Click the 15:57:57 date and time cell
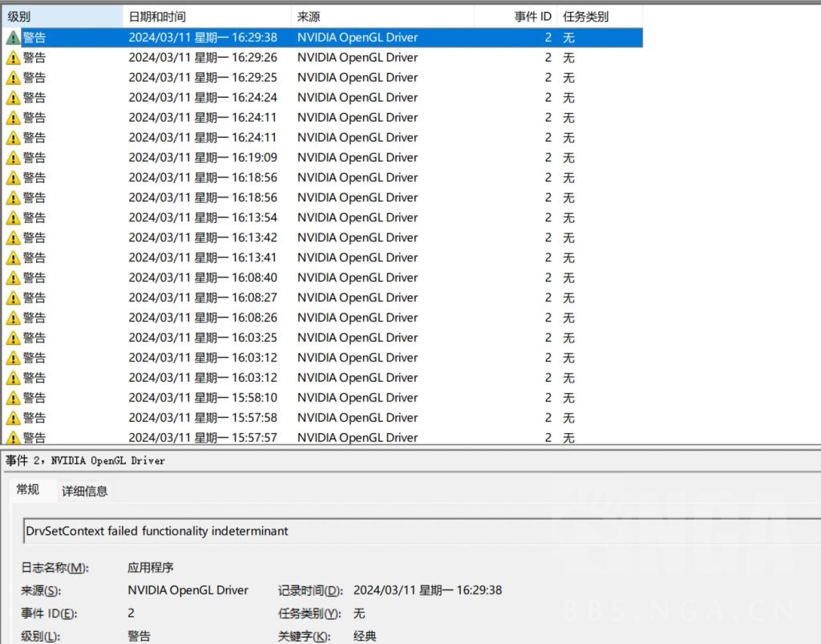The image size is (821, 644). click(x=203, y=438)
